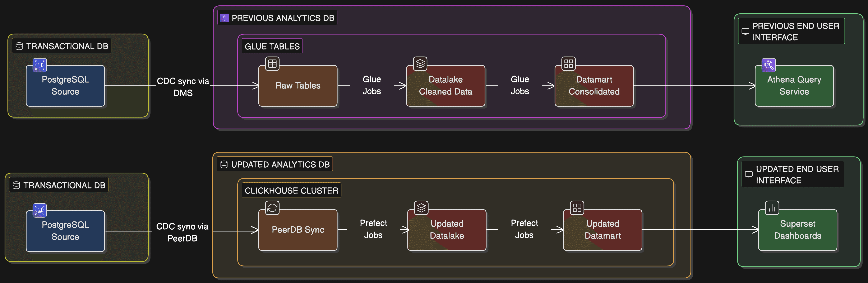Select the Superset Dashboards node
The width and height of the screenshot is (868, 283).
point(797,230)
